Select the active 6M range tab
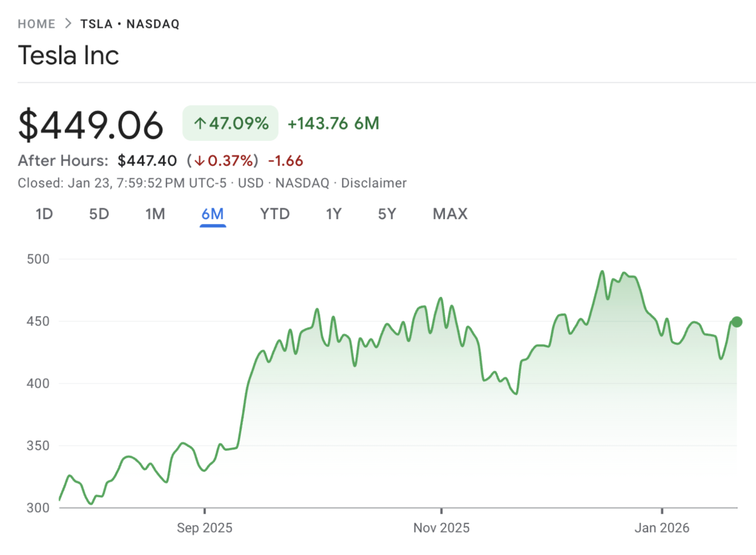Image resolution: width=756 pixels, height=555 pixels. pos(212,214)
